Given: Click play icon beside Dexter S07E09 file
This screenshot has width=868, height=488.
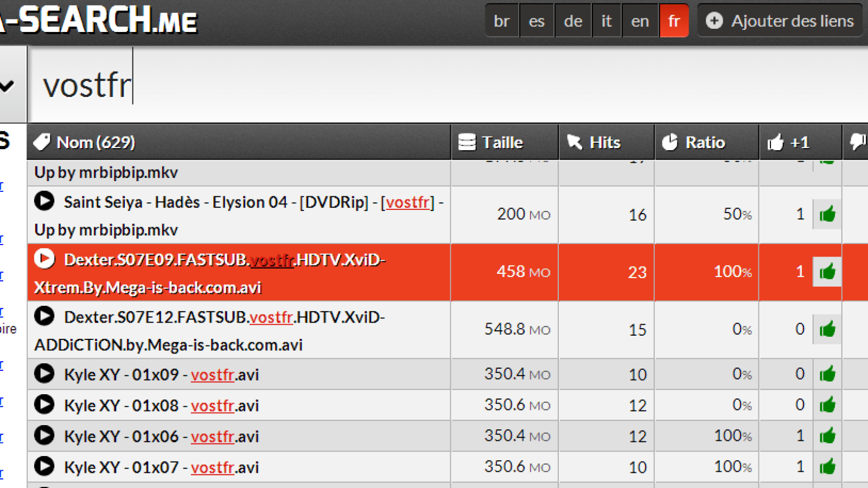Looking at the screenshot, I should [44, 259].
